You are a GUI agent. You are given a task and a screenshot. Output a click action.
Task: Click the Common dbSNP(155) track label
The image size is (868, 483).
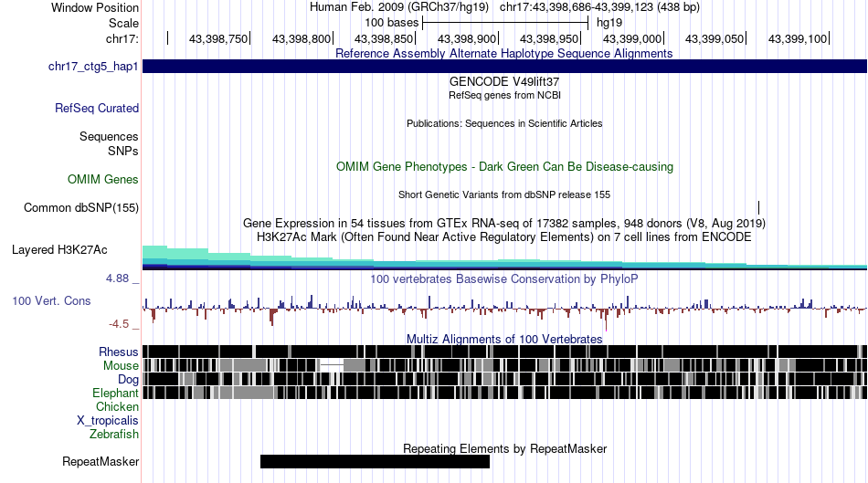(x=81, y=208)
